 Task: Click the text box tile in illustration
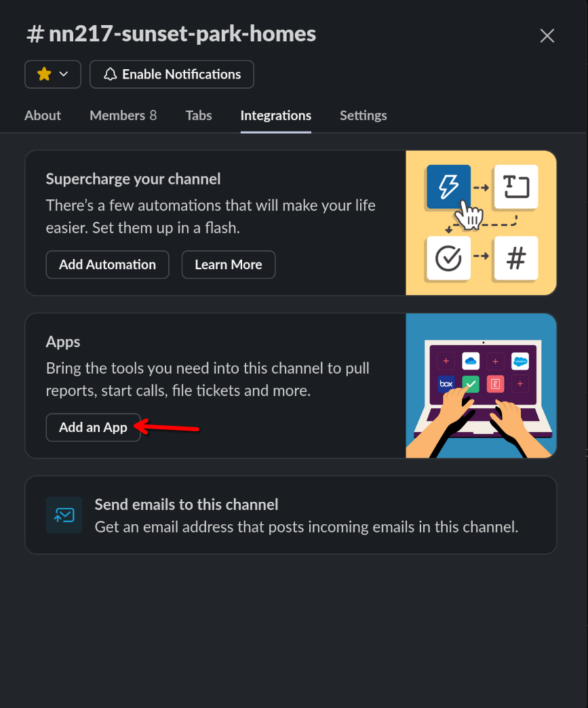pyautogui.click(x=516, y=186)
